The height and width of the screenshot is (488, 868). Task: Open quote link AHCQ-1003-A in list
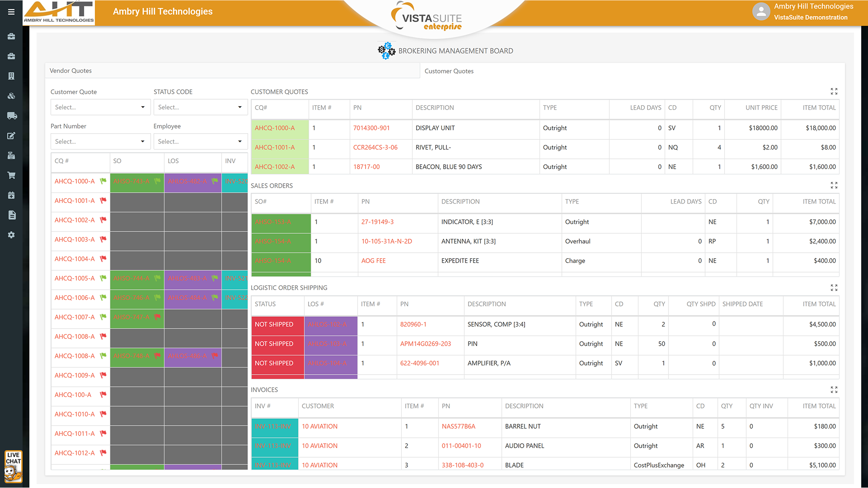[x=75, y=240]
